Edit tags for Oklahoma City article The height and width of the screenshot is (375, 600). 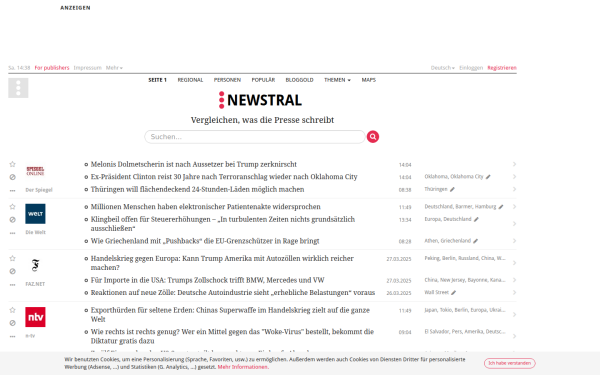(x=488, y=177)
